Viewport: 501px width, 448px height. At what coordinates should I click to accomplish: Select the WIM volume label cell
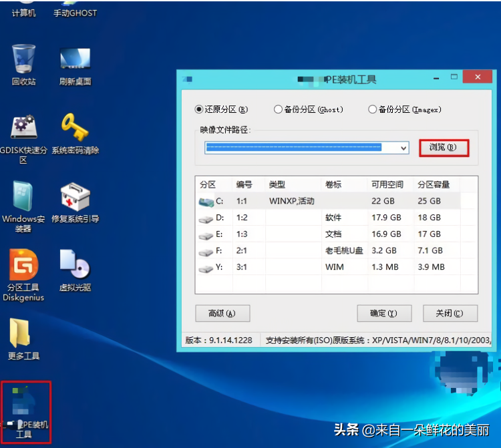pos(334,267)
